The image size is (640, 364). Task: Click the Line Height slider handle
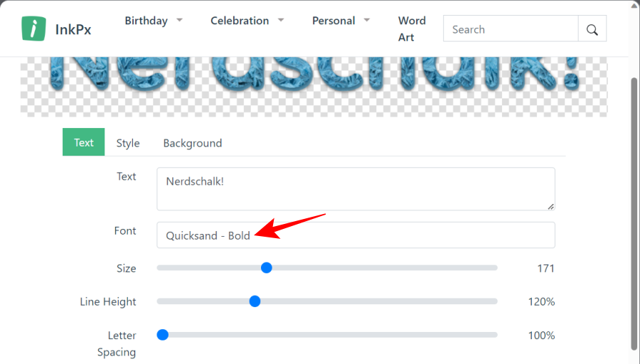255,301
